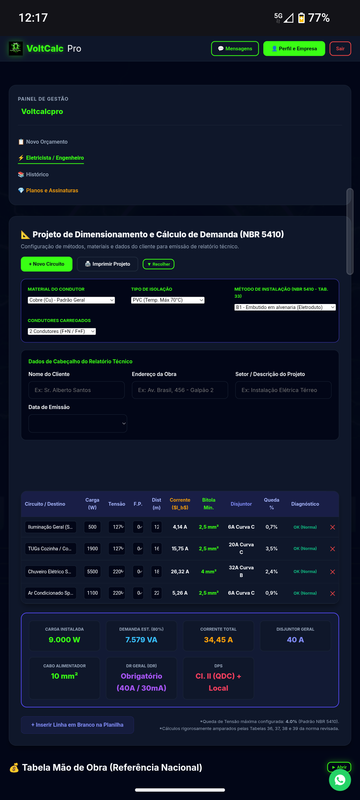The height and width of the screenshot is (800, 360).
Task: Tap the WhatsApp floating chat icon
Action: [340, 780]
